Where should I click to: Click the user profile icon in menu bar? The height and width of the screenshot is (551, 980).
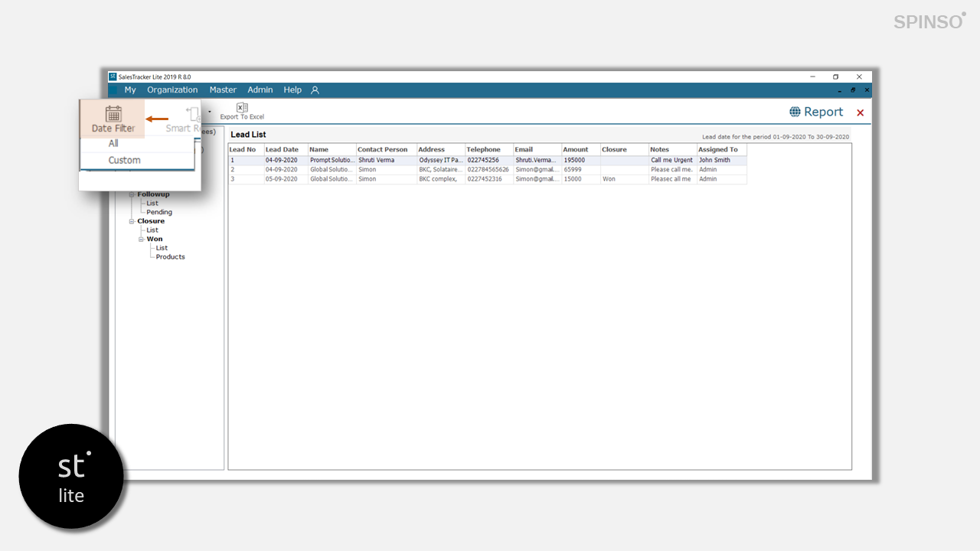pos(315,90)
